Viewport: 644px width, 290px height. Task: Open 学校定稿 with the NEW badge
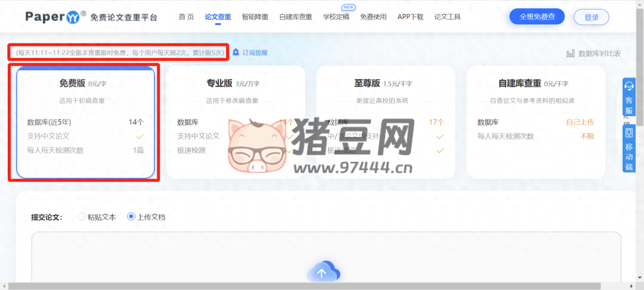coord(336,17)
